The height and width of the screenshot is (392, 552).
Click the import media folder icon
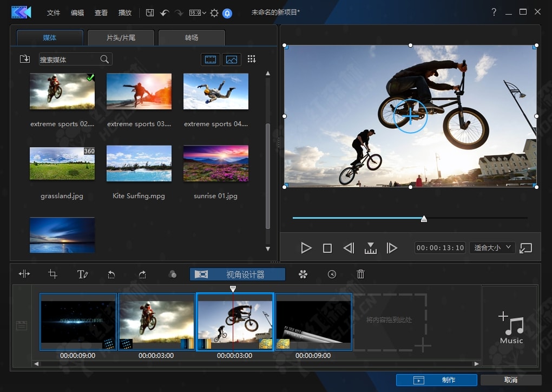point(25,59)
